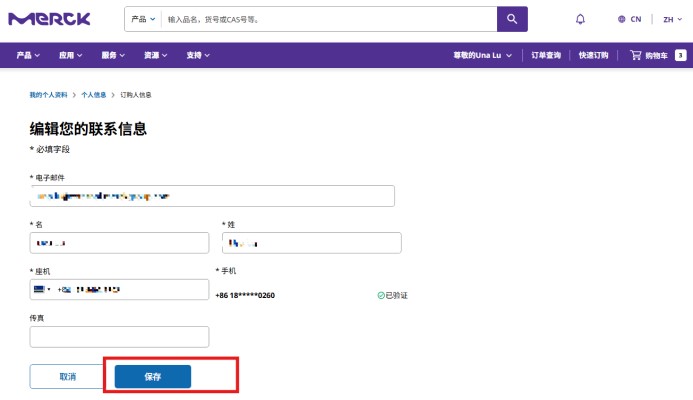
Task: Click the 保存 save button
Action: pos(153,377)
